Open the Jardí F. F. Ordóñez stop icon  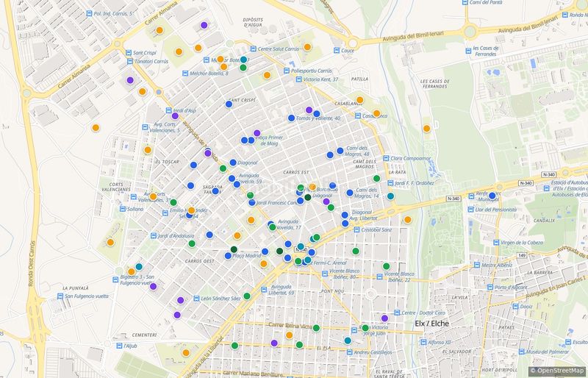(390, 183)
